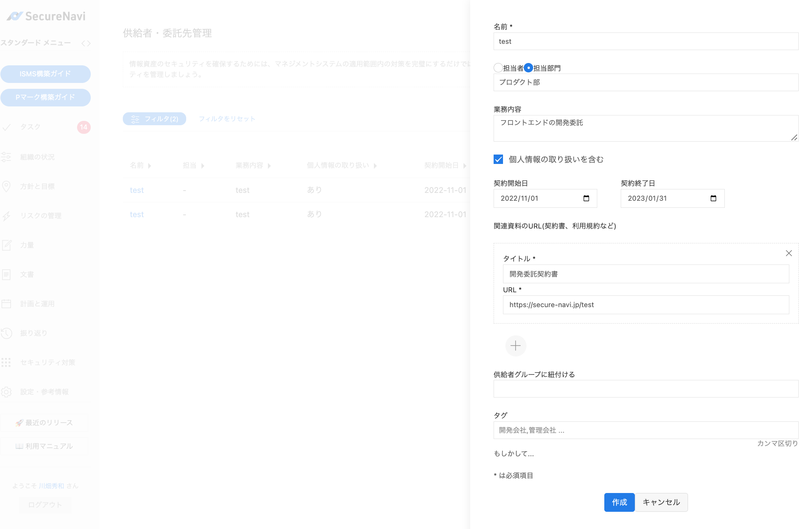
Task: Click the URL field with secure-navi.jp/test
Action: [646, 305]
